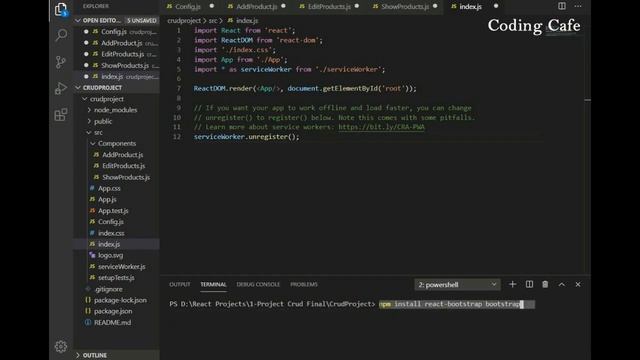Open the Explorer view in activity bar
The width and height of the screenshot is (640, 360).
coord(61,9)
